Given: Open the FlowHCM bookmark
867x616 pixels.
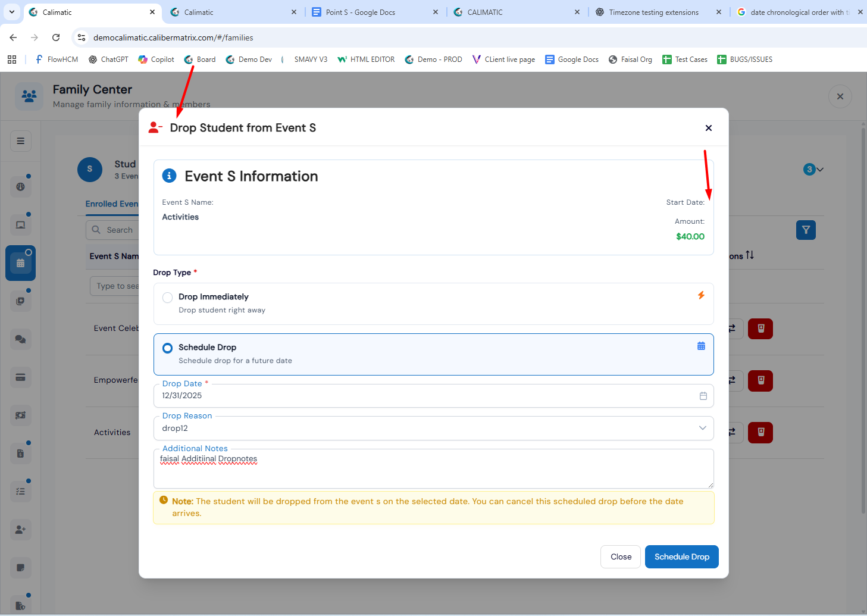Looking at the screenshot, I should click(57, 60).
